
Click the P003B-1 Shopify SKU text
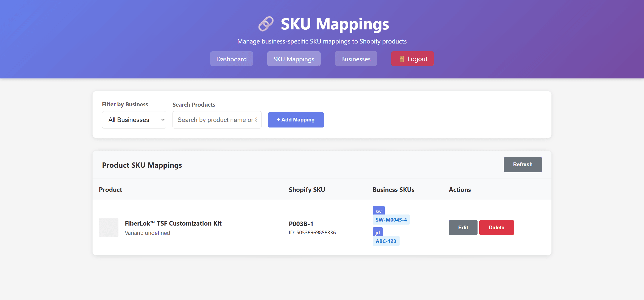pos(301,224)
